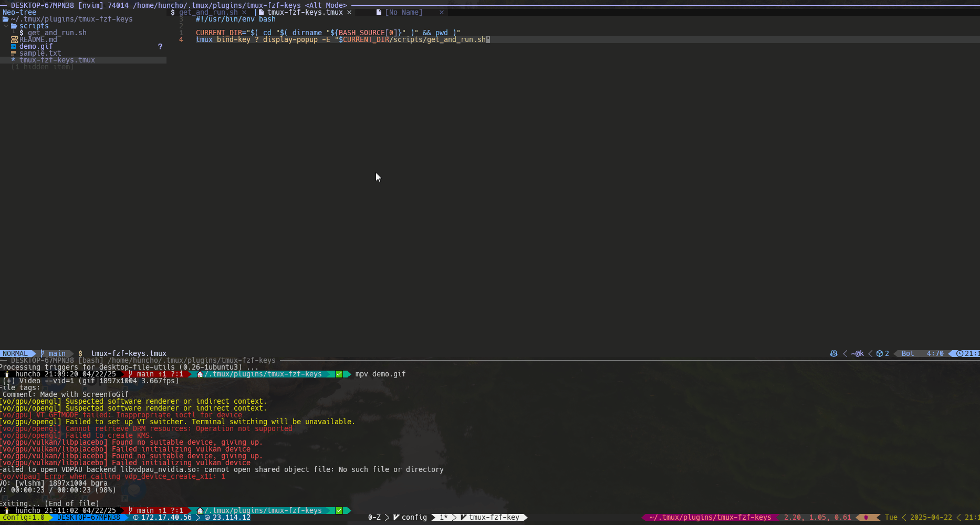This screenshot has height=525, width=980.
Task: Close the tmux-fzf-keys.tmux buffer tab
Action: coord(349,12)
